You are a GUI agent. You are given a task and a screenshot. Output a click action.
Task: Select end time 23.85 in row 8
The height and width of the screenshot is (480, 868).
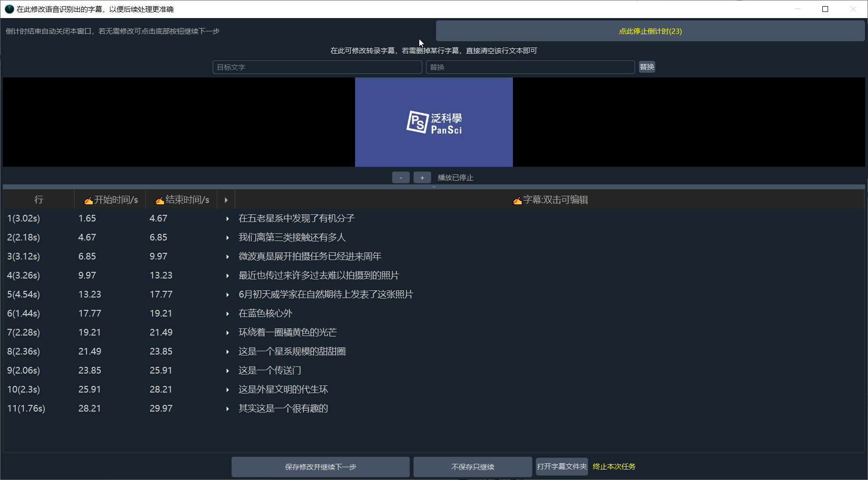click(161, 352)
